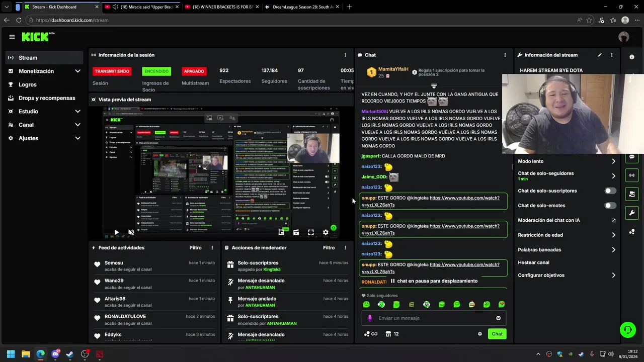Screen dimensions: 644x362
Task: Open the user avatar in the header
Action: click(x=624, y=37)
